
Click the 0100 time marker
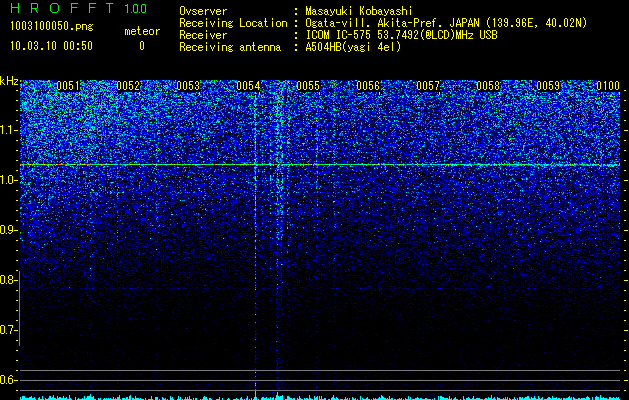[608, 86]
